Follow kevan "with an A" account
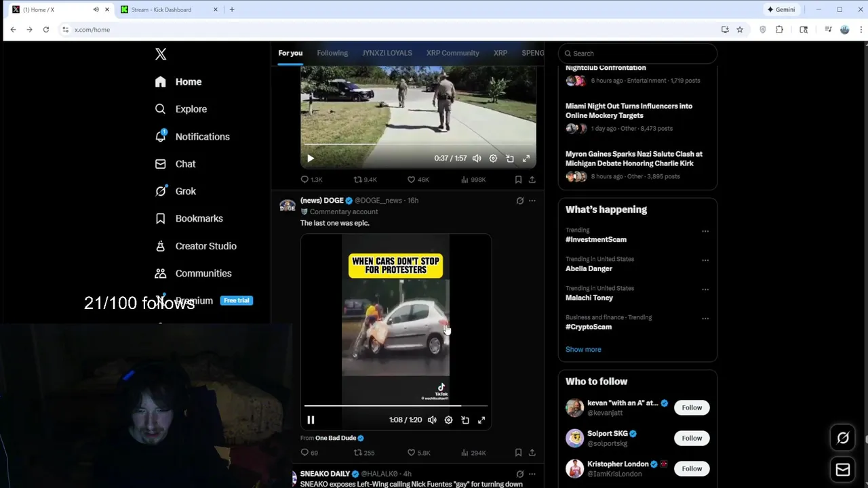This screenshot has height=488, width=868. 692,408
